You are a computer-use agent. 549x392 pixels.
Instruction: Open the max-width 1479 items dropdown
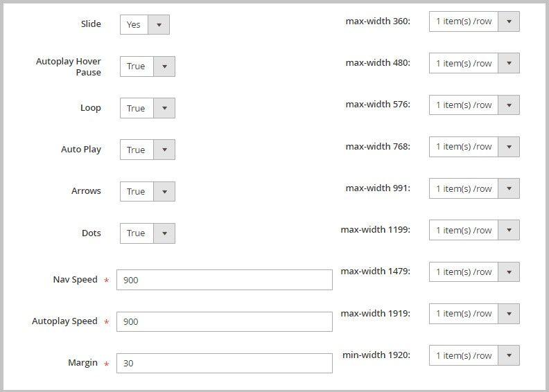(x=474, y=271)
